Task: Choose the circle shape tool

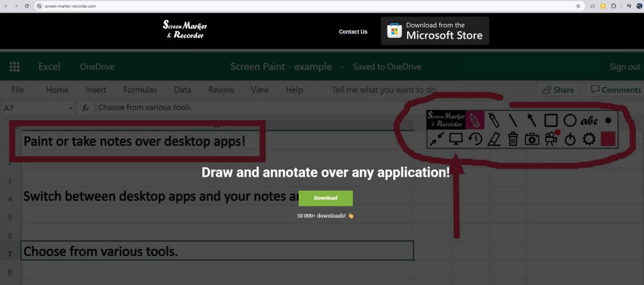Action: click(x=570, y=120)
